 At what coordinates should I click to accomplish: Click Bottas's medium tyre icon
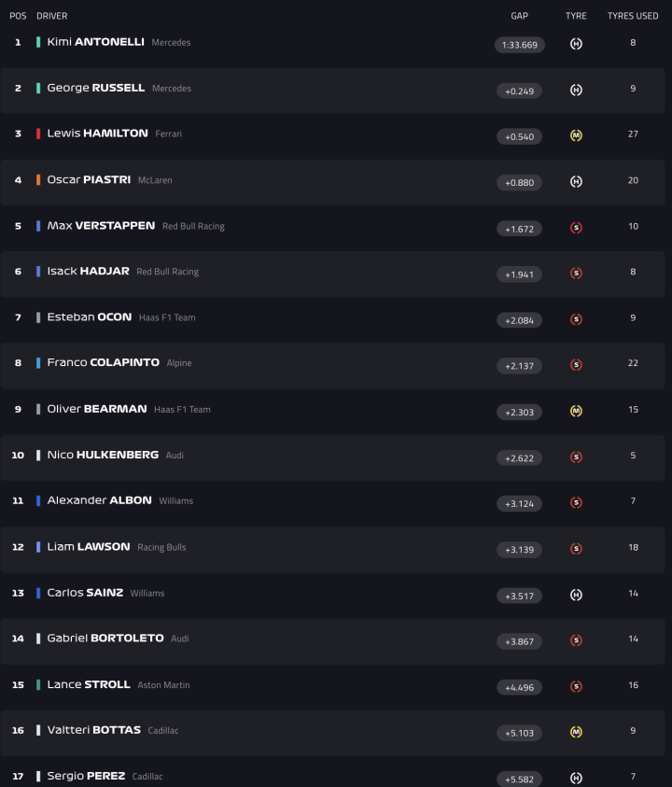click(576, 732)
